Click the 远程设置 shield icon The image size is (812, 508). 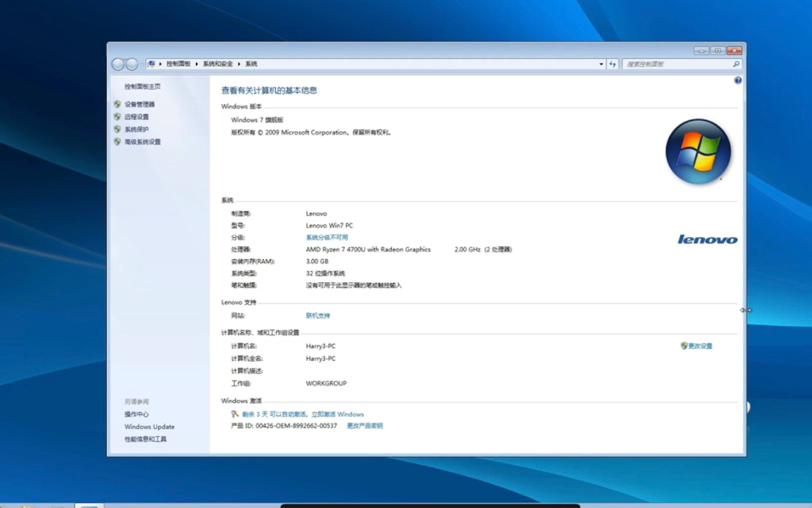[x=117, y=117]
